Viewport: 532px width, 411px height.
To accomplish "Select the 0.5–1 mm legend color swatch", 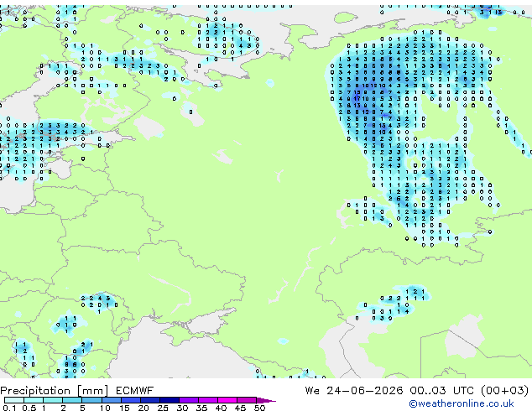I will click(34, 400).
